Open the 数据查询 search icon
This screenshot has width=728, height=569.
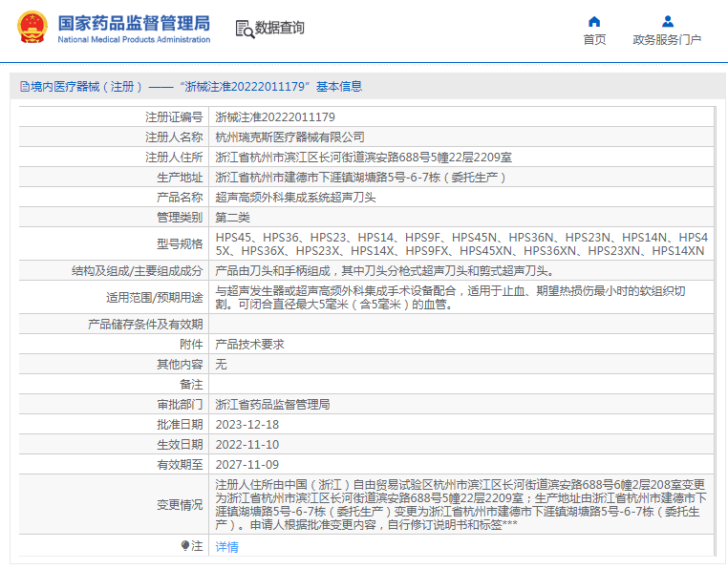click(x=245, y=29)
